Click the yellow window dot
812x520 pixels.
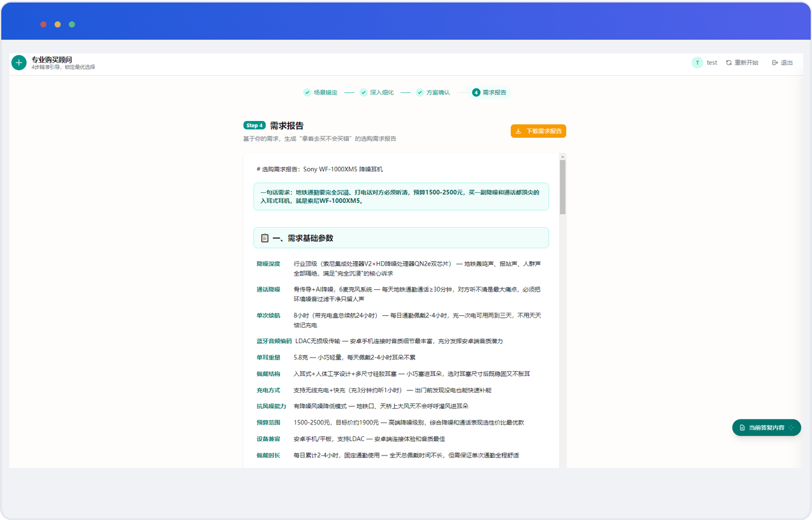click(x=58, y=24)
